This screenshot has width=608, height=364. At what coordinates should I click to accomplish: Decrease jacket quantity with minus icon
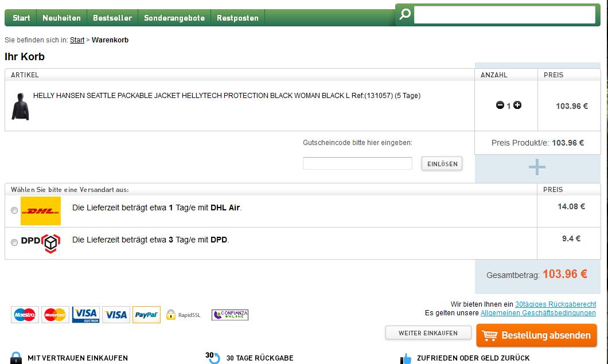click(x=500, y=105)
